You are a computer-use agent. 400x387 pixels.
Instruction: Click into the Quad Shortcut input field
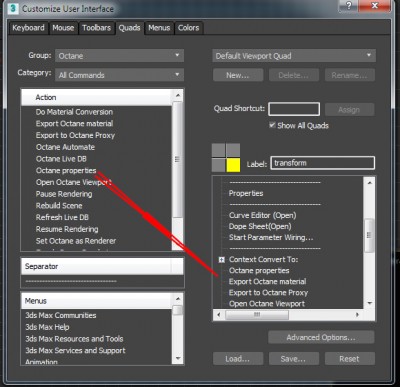[x=294, y=109]
